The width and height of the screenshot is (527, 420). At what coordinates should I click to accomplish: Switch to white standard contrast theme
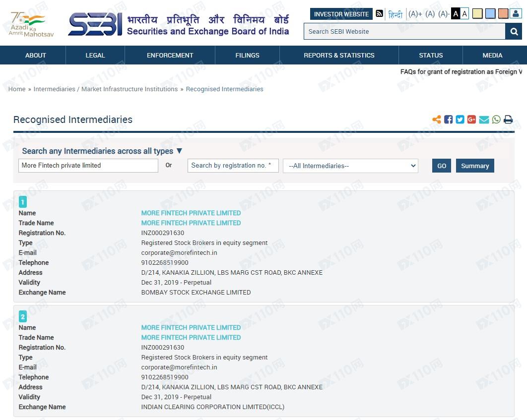pos(464,14)
